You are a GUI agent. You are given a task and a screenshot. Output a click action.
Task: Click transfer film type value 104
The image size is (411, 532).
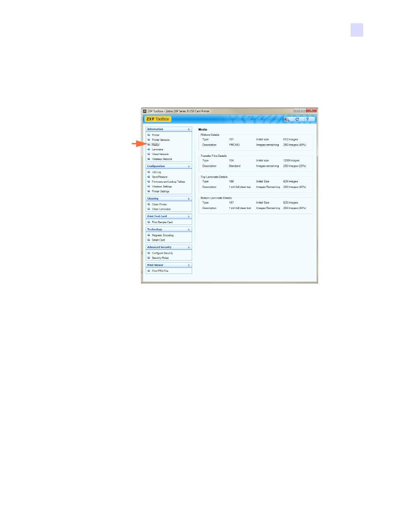coord(231,161)
